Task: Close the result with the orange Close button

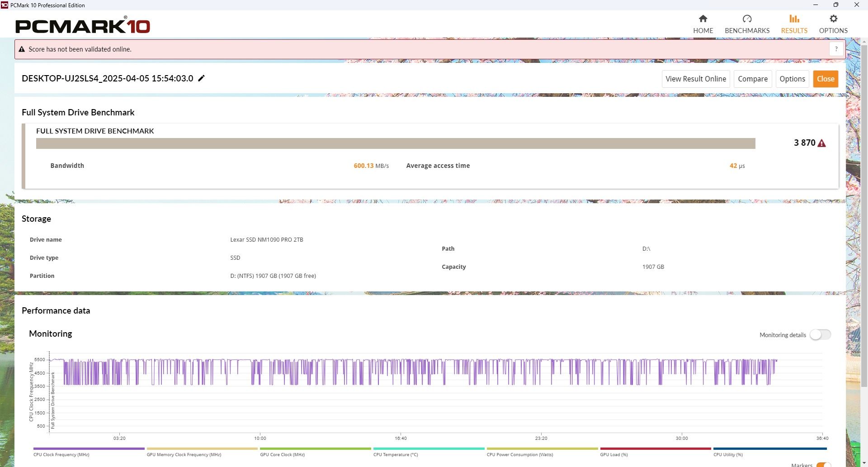Action: click(826, 79)
